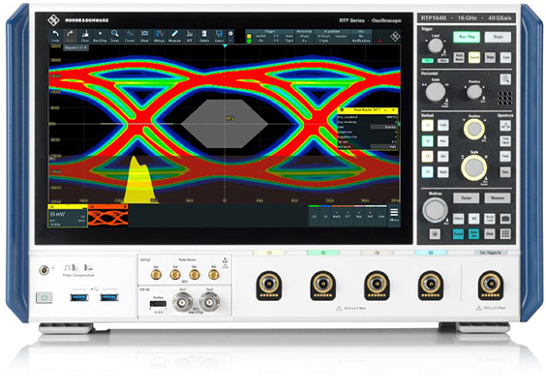Click the Delete trash icon
Image resolution: width=546 pixels, height=392 pixels.
204,36
